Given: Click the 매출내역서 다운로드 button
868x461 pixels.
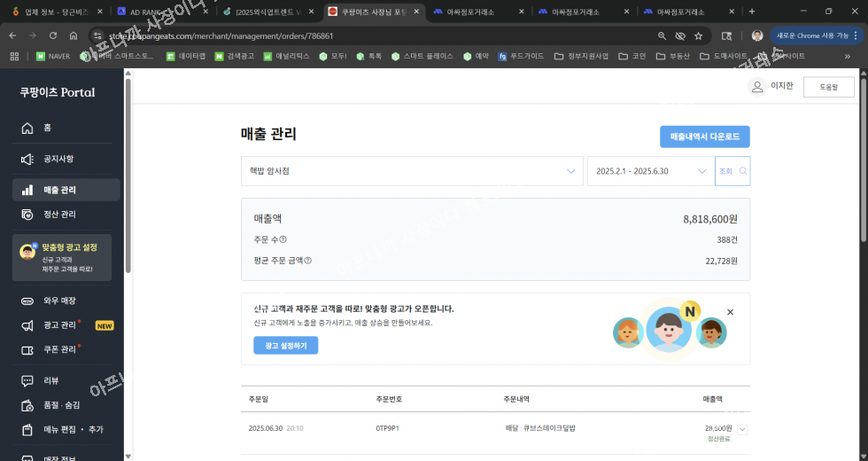Looking at the screenshot, I should click(704, 137).
